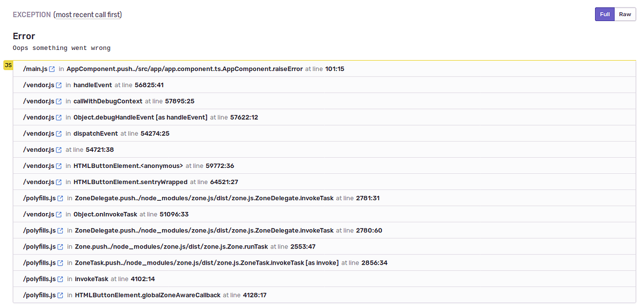Click line number 2553:47
Image resolution: width=644 pixels, height=308 pixels.
click(303, 247)
